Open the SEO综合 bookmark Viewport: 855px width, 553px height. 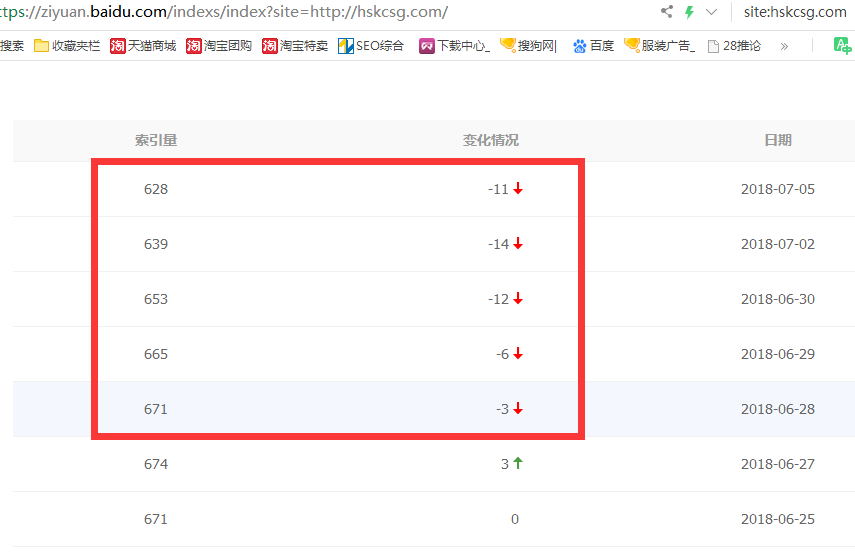click(371, 46)
